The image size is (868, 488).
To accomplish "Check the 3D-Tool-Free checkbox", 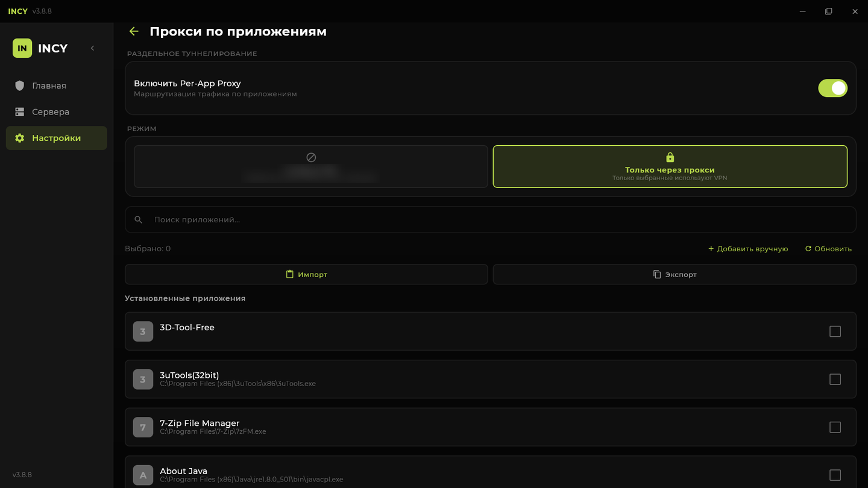I will point(835,331).
